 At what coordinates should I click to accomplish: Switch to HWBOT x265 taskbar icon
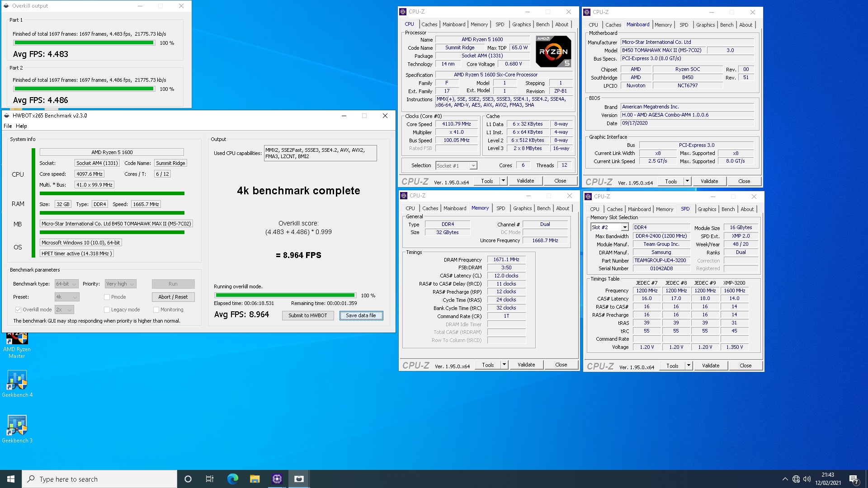click(x=299, y=479)
